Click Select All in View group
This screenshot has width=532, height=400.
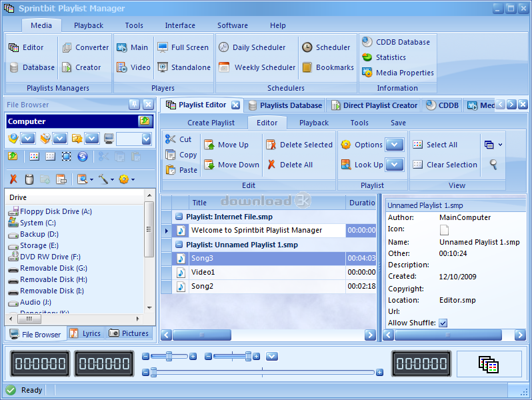click(435, 145)
